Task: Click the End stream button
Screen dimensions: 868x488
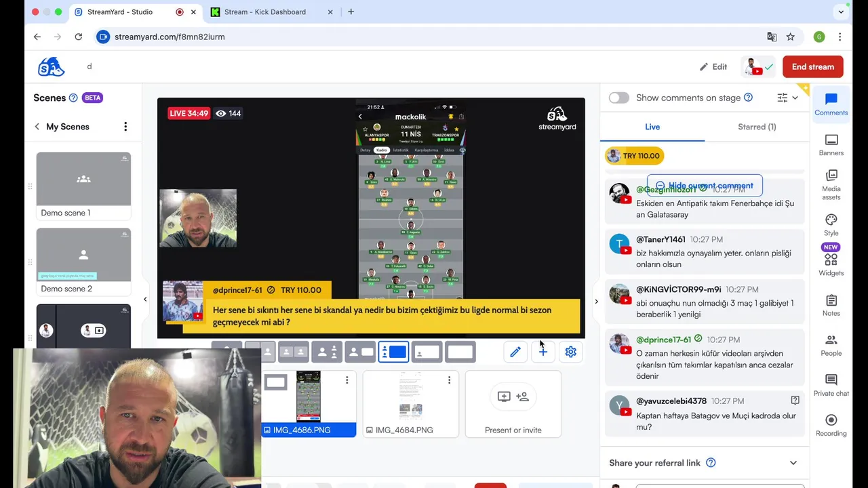Action: 813,66
